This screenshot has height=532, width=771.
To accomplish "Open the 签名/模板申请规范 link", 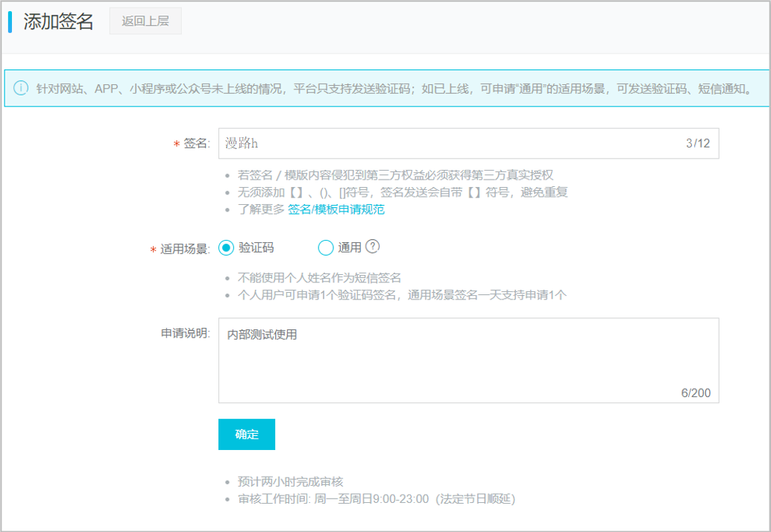I will pyautogui.click(x=336, y=209).
